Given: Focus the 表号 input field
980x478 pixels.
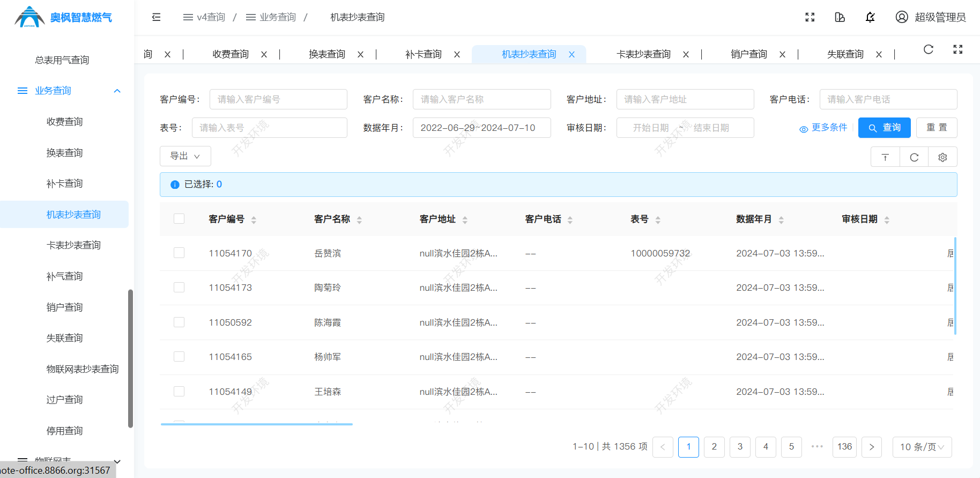Looking at the screenshot, I should [x=270, y=128].
